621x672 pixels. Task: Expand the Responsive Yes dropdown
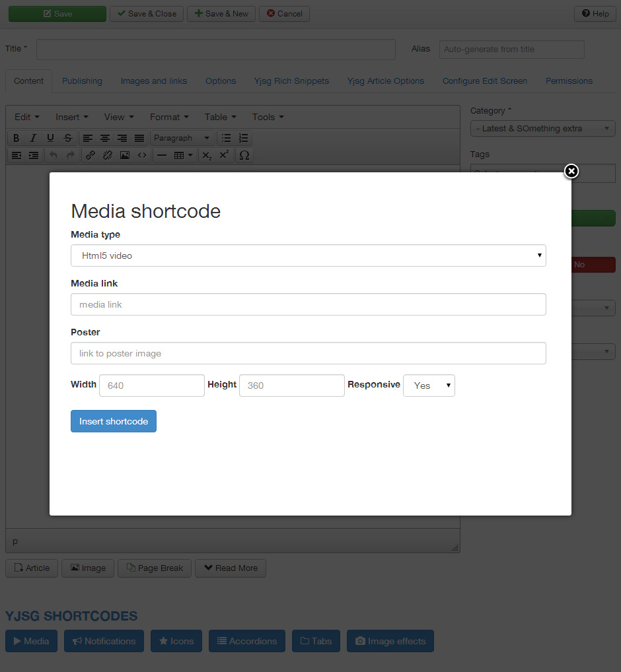(x=429, y=386)
